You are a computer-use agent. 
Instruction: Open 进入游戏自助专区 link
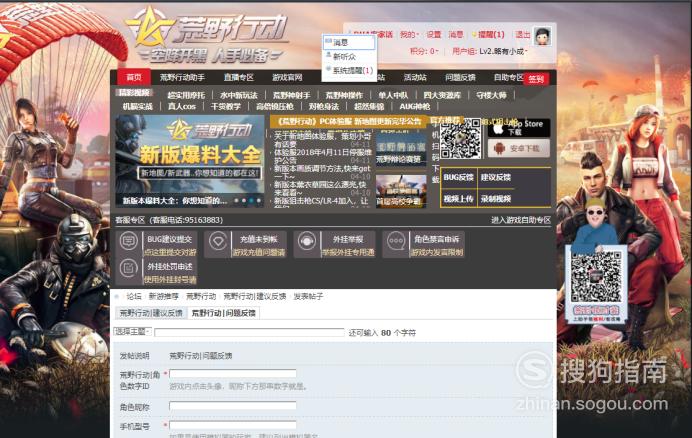pyautogui.click(x=521, y=220)
